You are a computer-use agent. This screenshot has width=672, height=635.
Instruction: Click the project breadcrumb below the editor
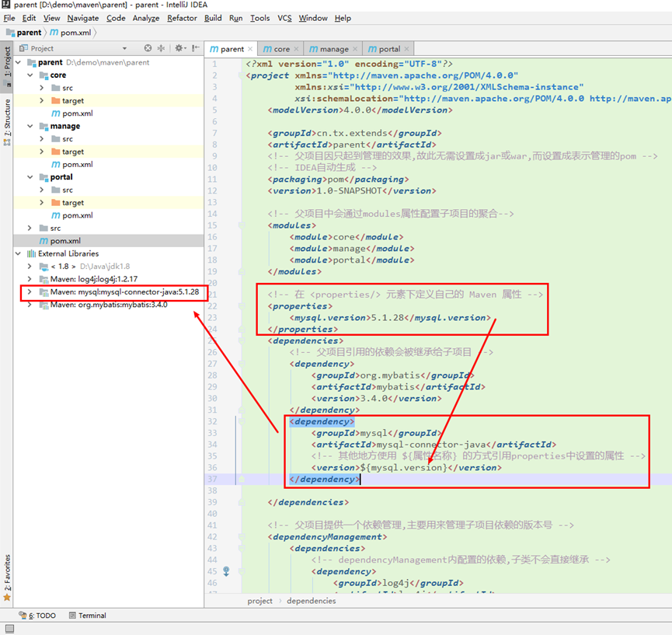(259, 601)
